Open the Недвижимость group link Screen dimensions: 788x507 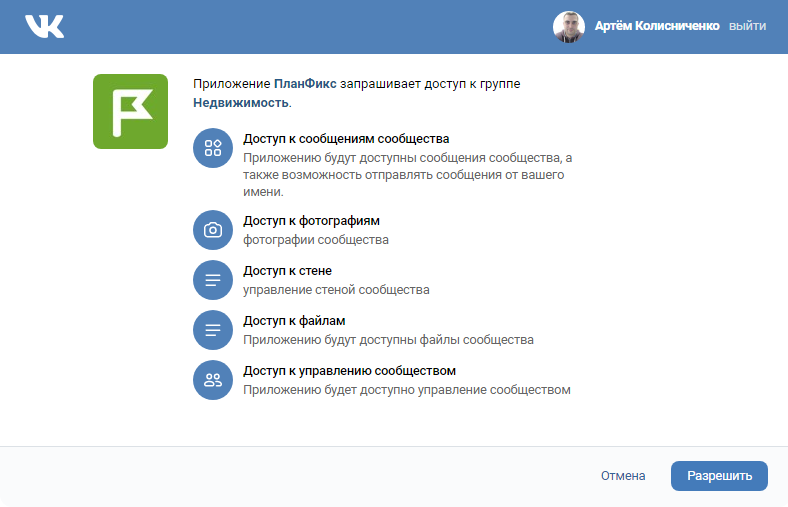click(x=241, y=103)
